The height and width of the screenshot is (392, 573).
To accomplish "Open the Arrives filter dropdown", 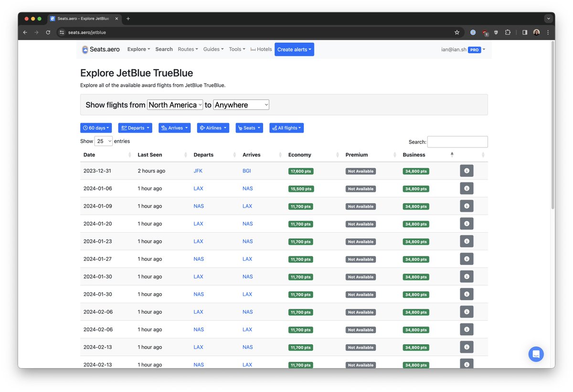I will click(x=174, y=128).
